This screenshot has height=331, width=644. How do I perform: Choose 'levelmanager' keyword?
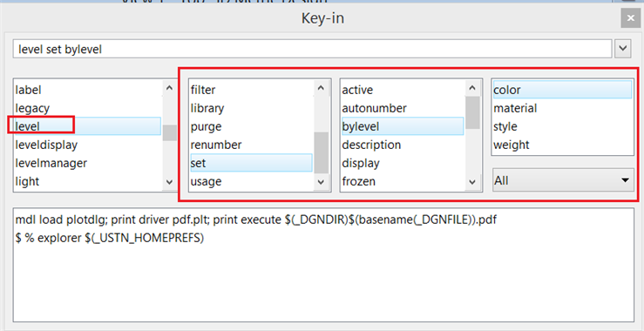coord(87,163)
